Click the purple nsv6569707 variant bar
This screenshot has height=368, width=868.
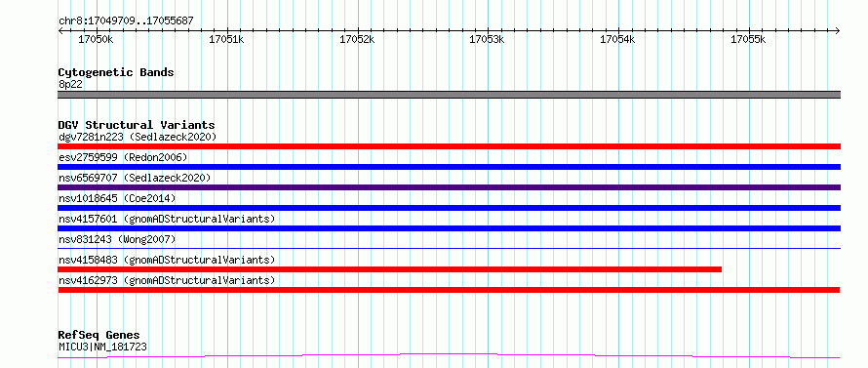[449, 187]
